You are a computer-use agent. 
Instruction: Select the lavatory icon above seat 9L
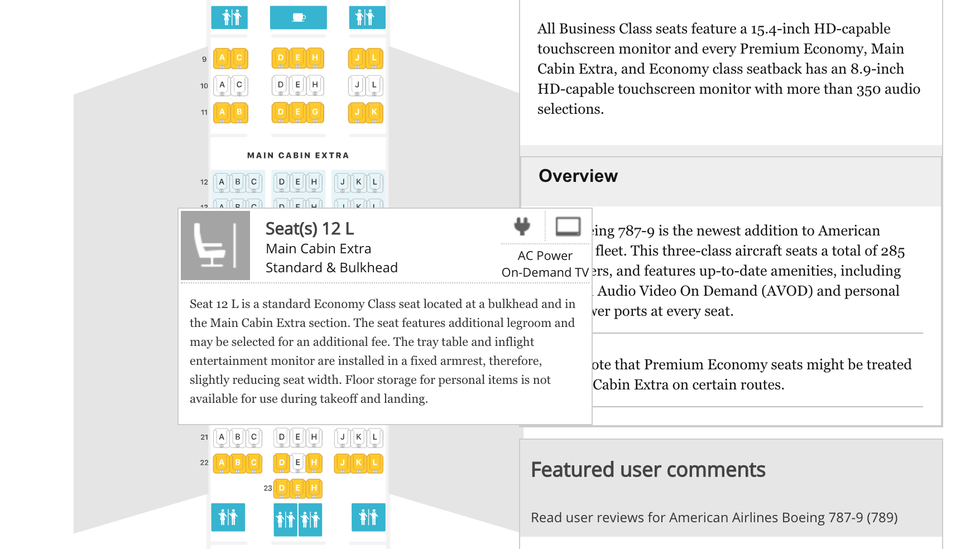tap(367, 17)
